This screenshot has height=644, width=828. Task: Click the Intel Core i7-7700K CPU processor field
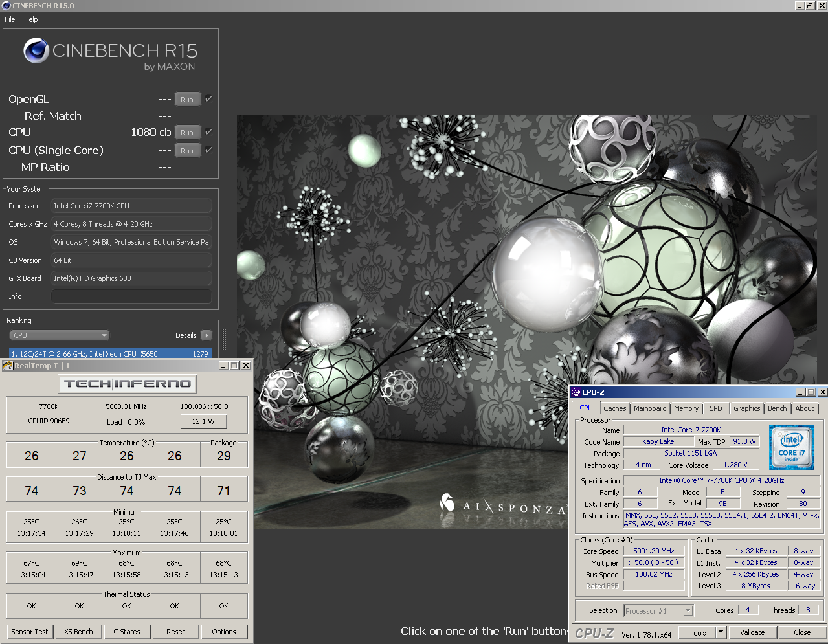coord(131,206)
